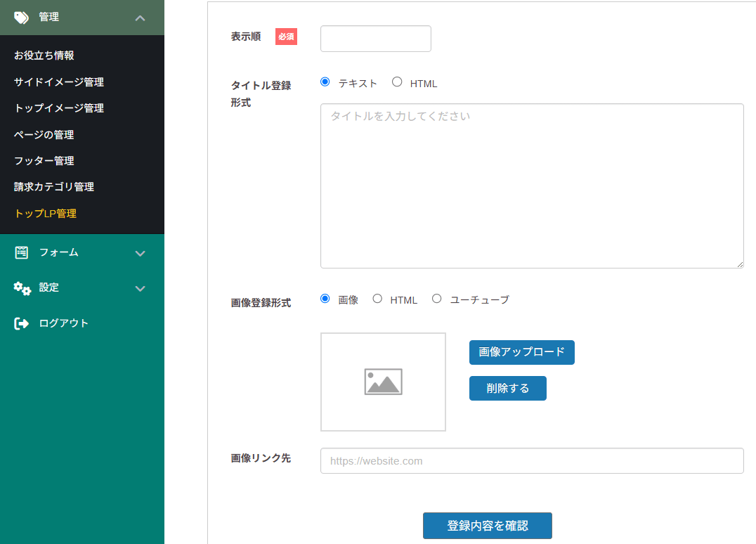Select トップLP管理 menu item
Viewport: 756px width, 544px height.
(46, 213)
